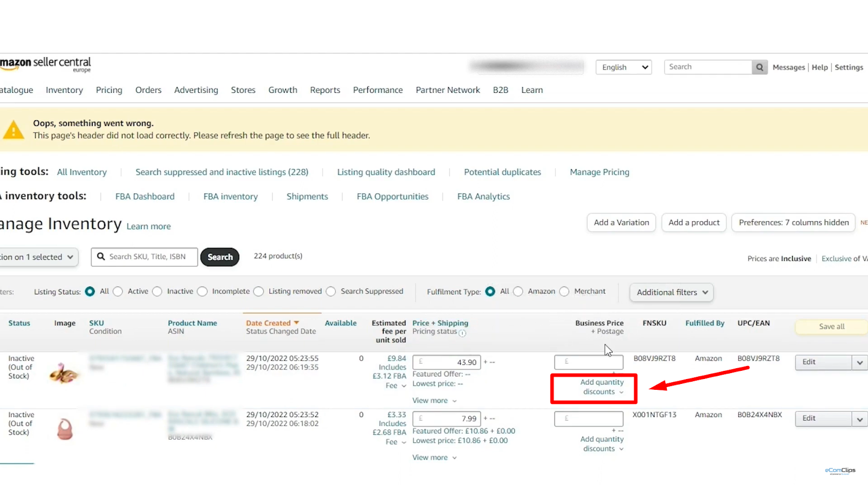The width and height of the screenshot is (868, 488).
Task: Open Manage Pricing link
Action: tap(599, 172)
